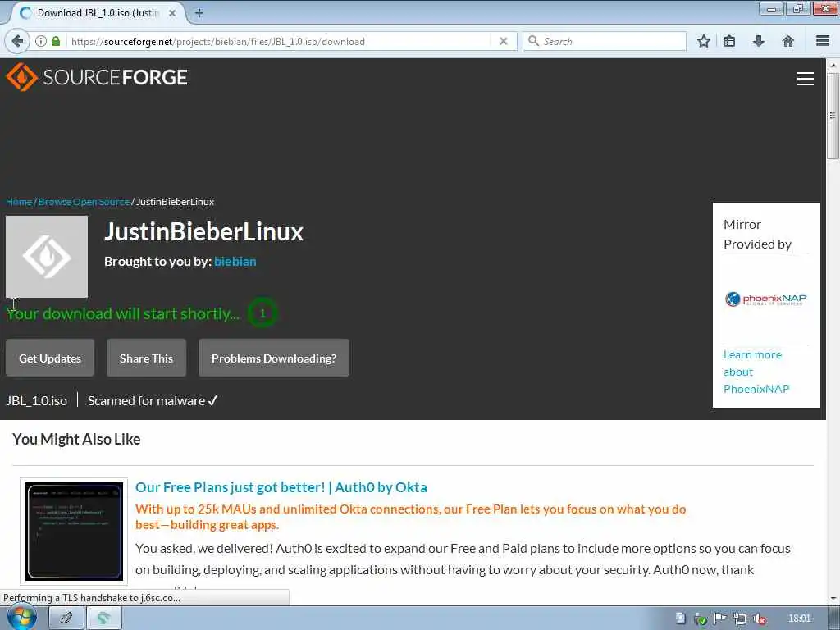Inspect the green padlock security icon
840x630 pixels.
point(56,41)
